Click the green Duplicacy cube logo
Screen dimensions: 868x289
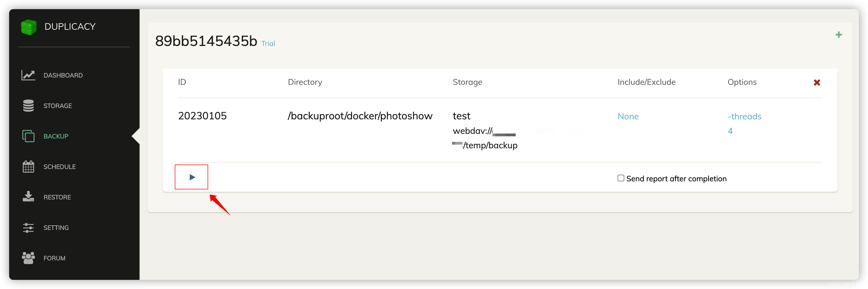(x=29, y=27)
